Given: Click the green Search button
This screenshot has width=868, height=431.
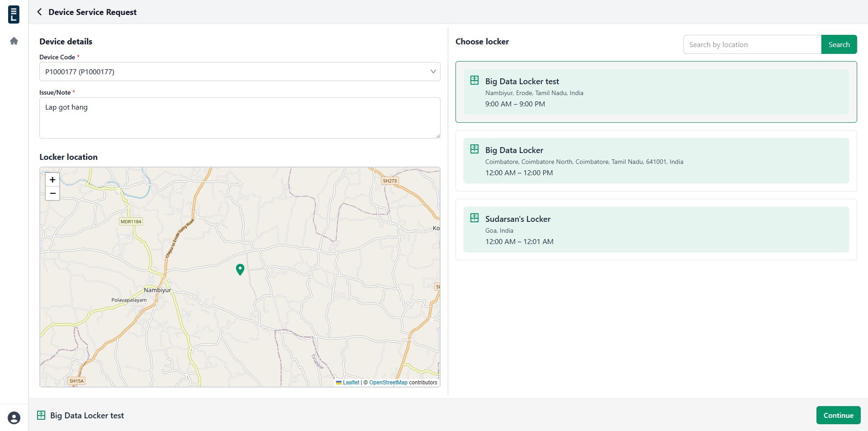Looking at the screenshot, I should [839, 44].
